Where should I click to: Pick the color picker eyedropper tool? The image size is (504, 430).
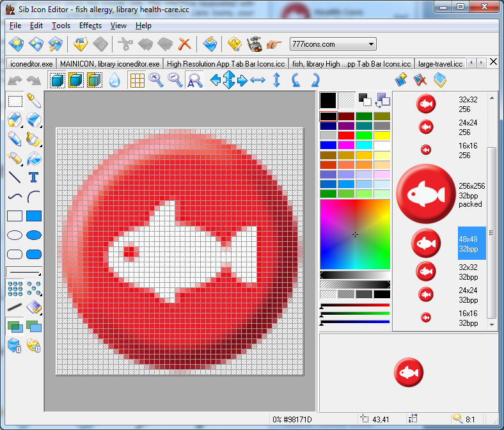point(33,101)
